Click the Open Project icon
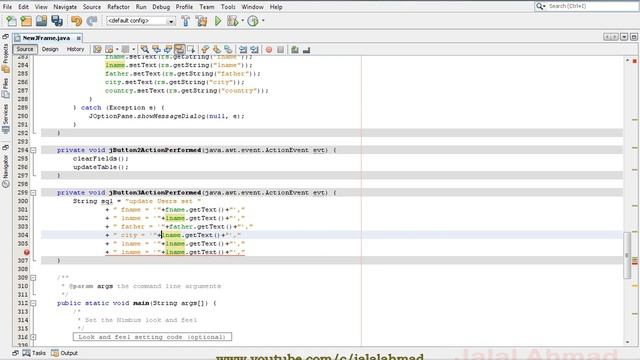This screenshot has width=640, height=360. (x=41, y=21)
